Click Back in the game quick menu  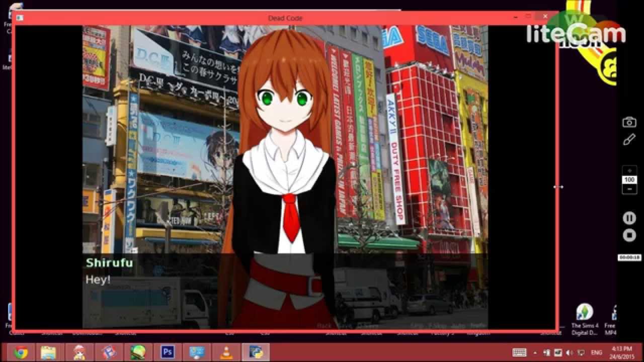(324, 326)
